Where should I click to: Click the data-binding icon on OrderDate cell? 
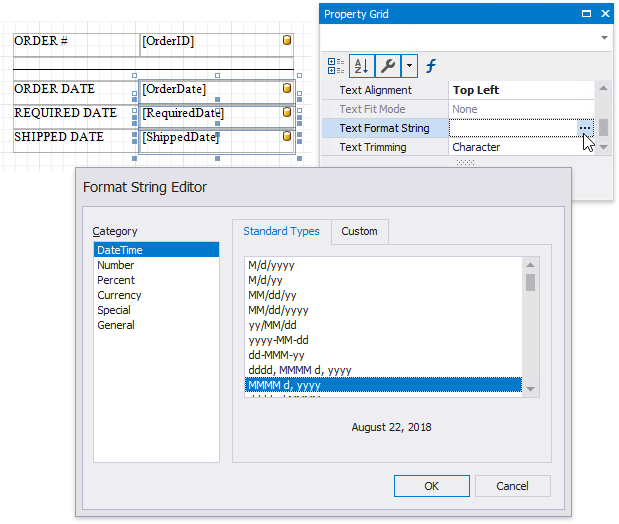287,89
